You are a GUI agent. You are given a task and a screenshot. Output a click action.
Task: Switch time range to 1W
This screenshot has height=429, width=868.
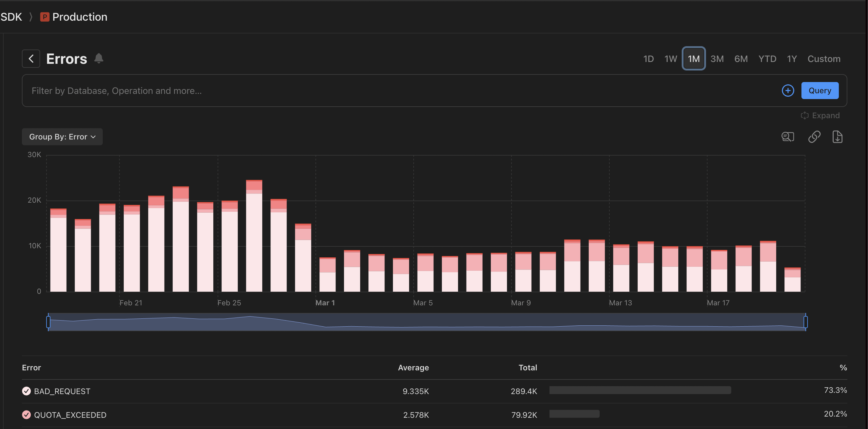click(x=670, y=59)
